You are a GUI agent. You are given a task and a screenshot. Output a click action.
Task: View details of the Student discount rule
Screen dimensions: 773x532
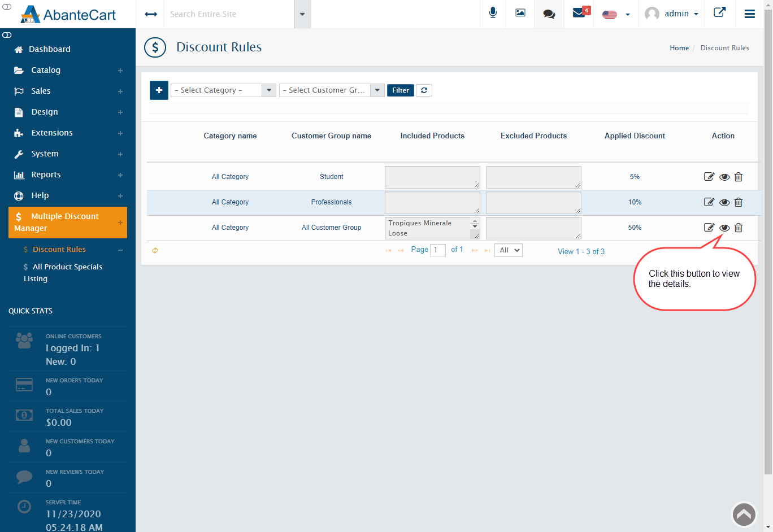coord(724,177)
